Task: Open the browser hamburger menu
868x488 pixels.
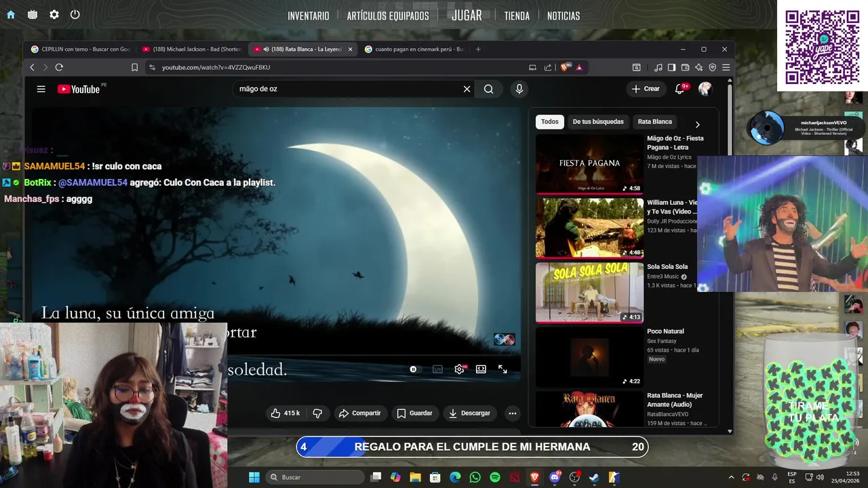Action: (726, 67)
